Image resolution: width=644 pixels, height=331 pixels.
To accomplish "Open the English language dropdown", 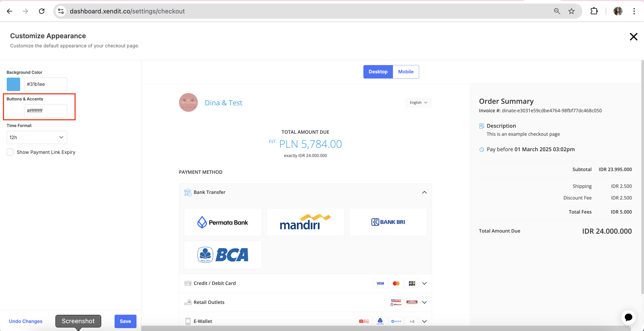I will coord(418,102).
